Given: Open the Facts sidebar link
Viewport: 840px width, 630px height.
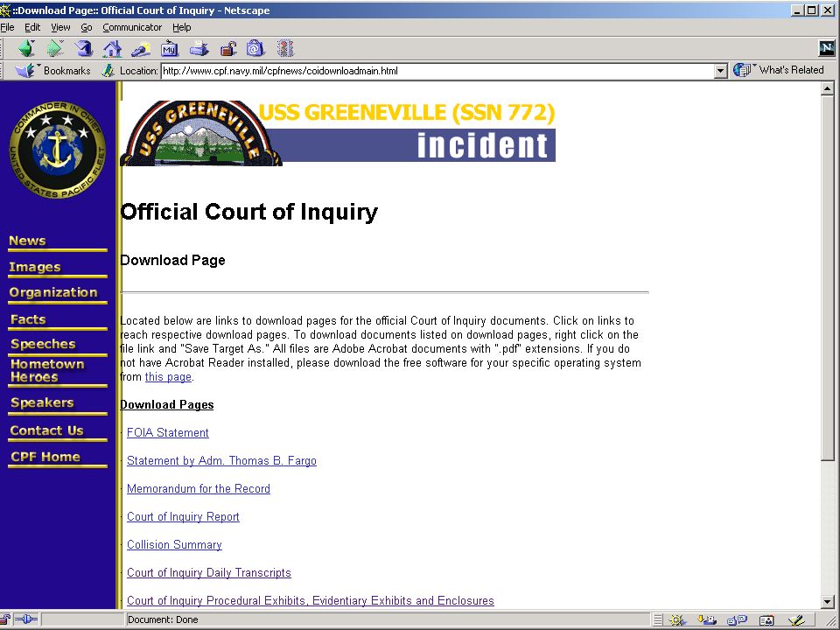Looking at the screenshot, I should (x=28, y=320).
